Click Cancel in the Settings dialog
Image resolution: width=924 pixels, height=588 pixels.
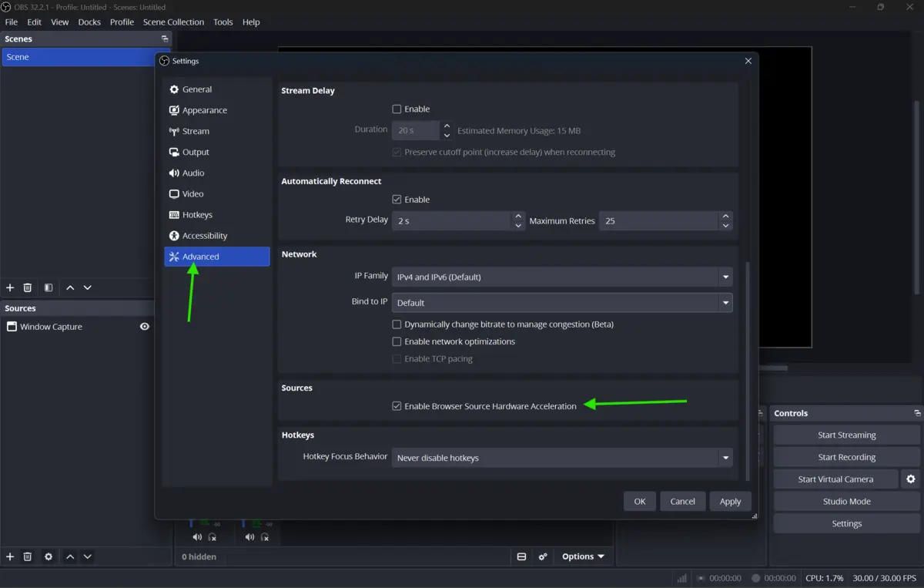tap(683, 501)
